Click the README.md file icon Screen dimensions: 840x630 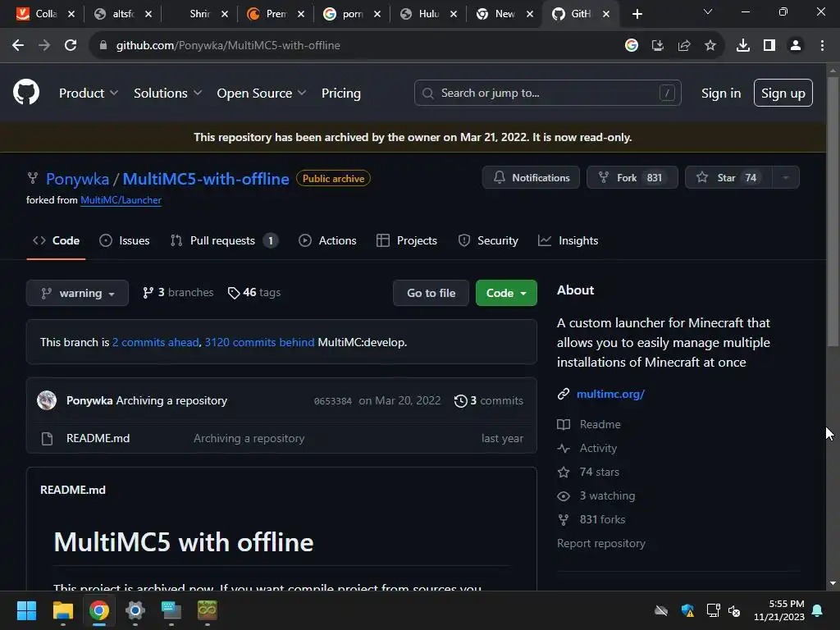[x=47, y=439]
